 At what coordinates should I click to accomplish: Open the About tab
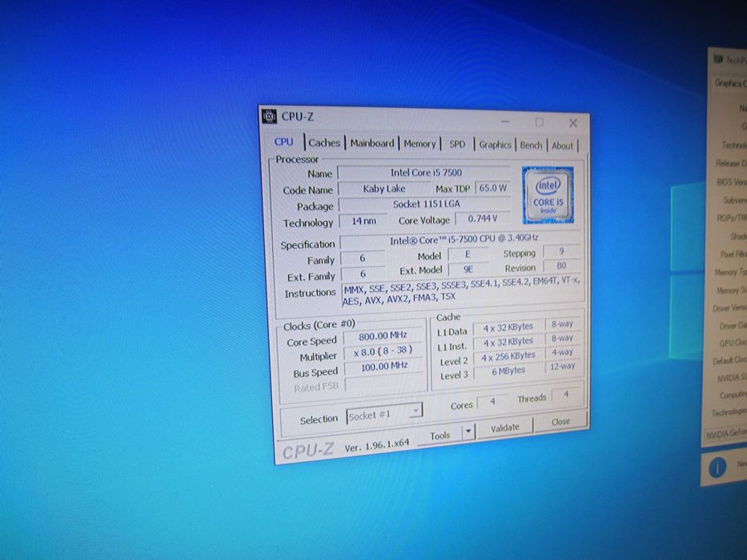[x=562, y=146]
